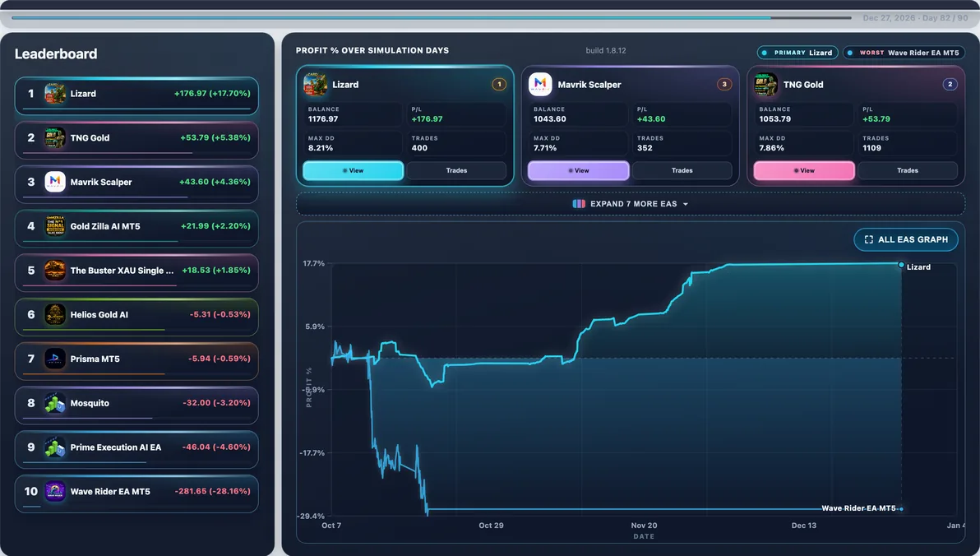Click Lizard balance value 1176.97

(x=323, y=118)
